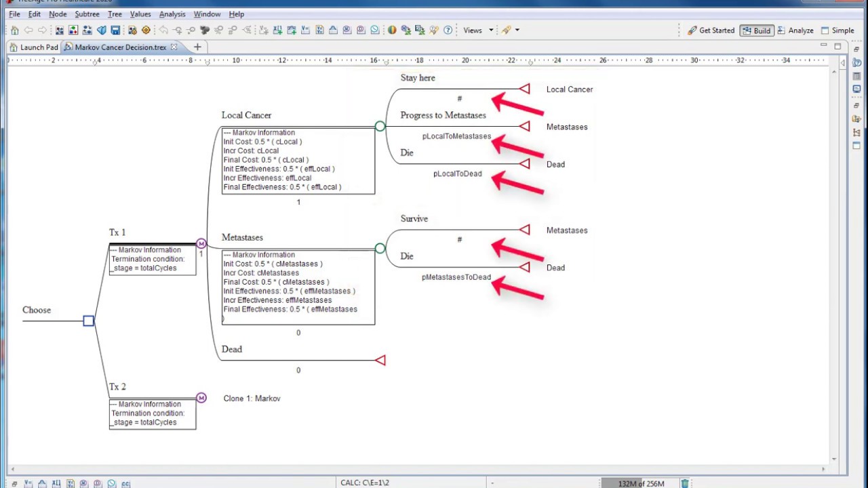Click the horizontal scrollbar right arrow
Viewport: 868px width, 488px height.
(x=824, y=468)
